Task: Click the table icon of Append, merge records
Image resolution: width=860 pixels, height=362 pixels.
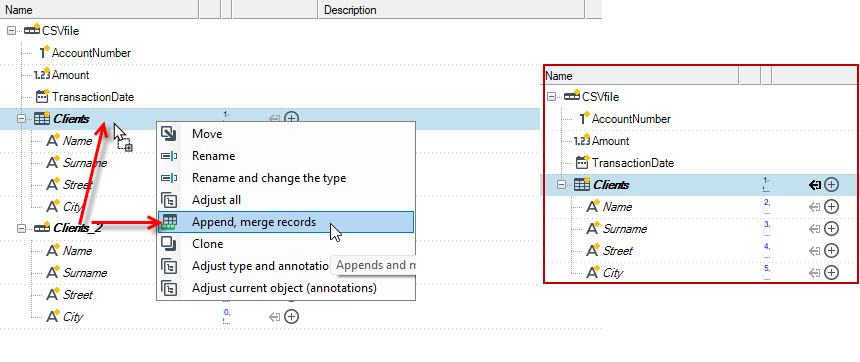Action: (x=169, y=222)
